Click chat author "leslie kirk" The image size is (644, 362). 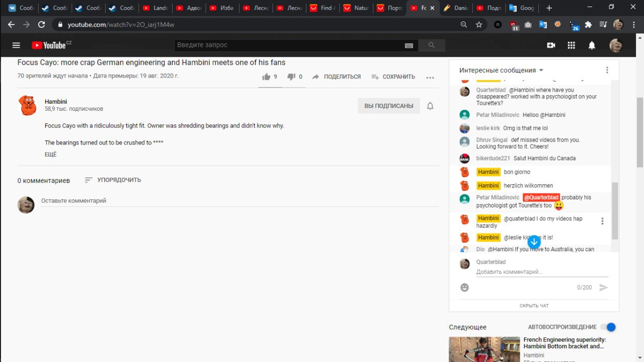488,128
